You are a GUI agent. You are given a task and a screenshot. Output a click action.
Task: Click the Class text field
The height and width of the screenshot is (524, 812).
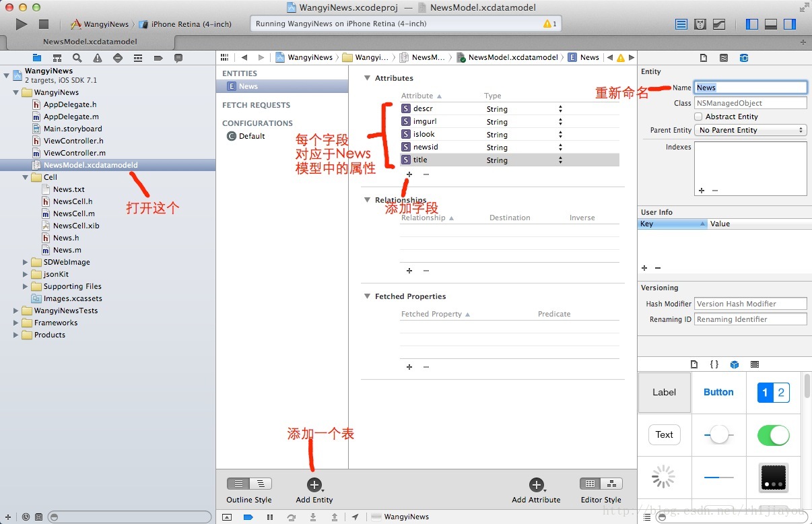[750, 103]
